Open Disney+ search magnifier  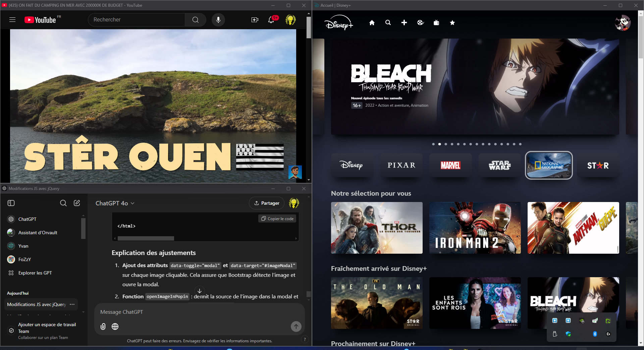click(388, 23)
